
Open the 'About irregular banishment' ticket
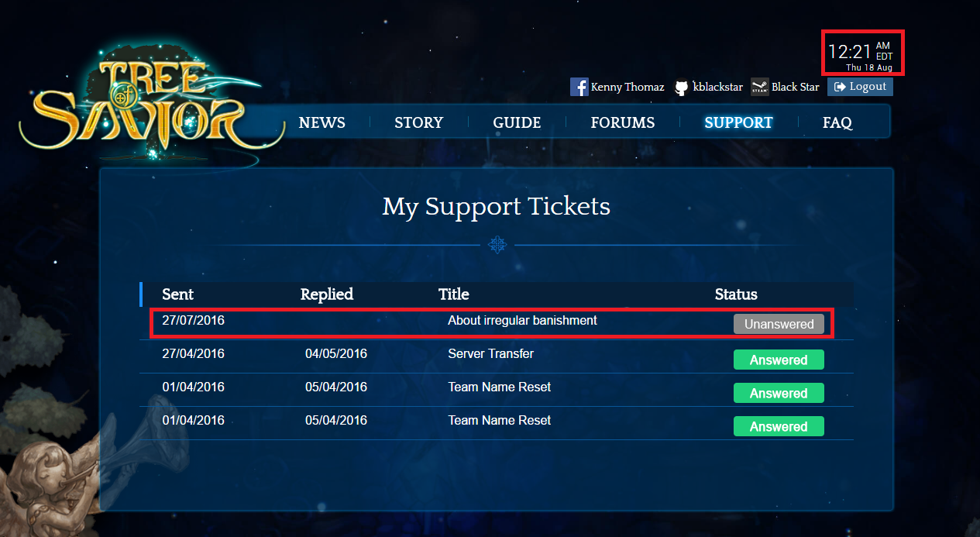522,321
